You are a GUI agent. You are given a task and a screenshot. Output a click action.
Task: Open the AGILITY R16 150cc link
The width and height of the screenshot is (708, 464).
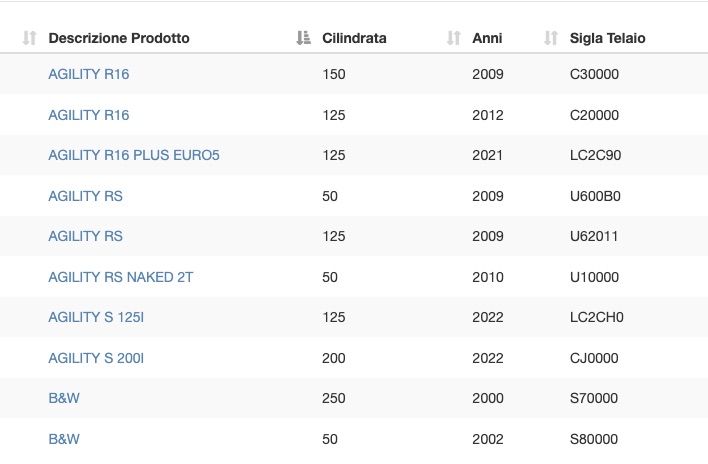coord(88,74)
